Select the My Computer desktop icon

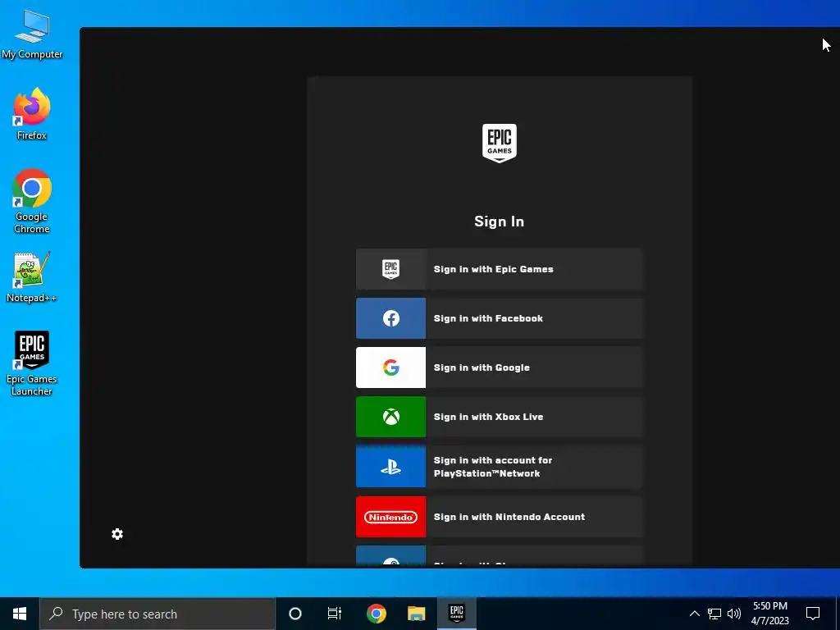coord(32,34)
